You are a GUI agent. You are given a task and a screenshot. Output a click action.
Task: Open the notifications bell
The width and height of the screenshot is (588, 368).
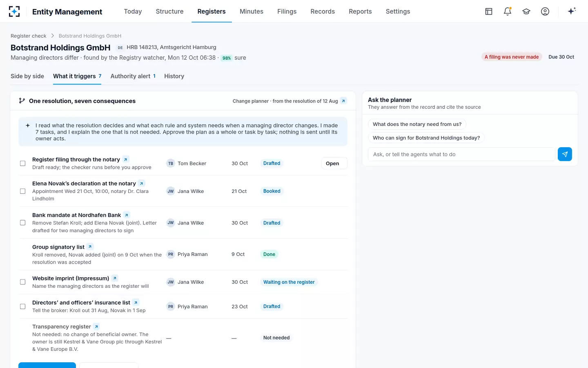click(508, 11)
